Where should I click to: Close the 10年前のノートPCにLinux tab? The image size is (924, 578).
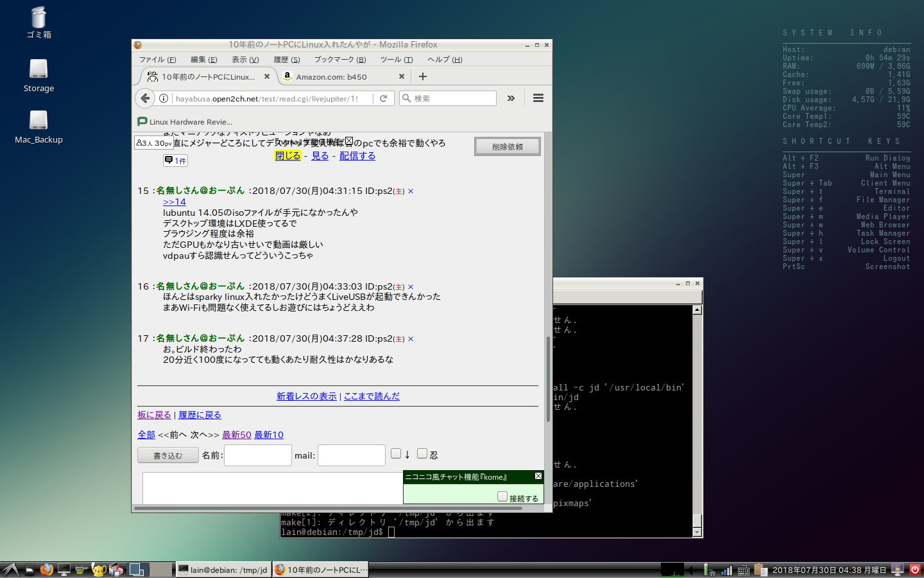[267, 76]
